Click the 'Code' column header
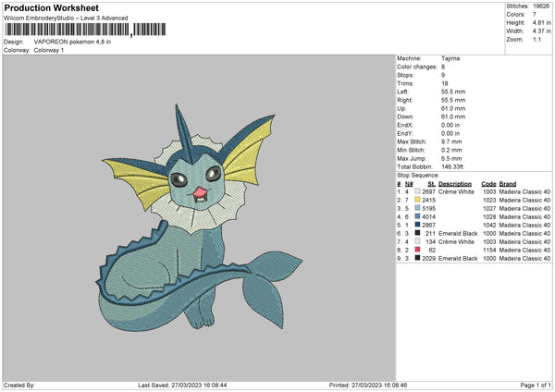Image resolution: width=555 pixels, height=392 pixels. (x=488, y=184)
